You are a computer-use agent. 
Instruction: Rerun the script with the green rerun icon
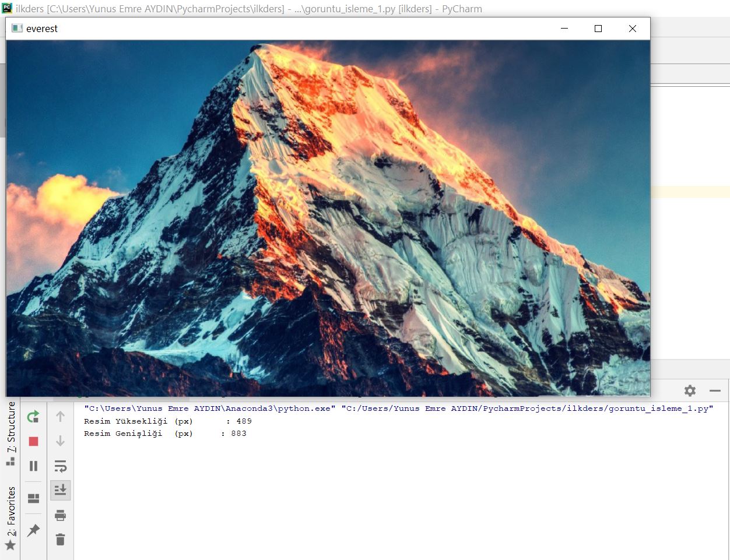(x=33, y=416)
